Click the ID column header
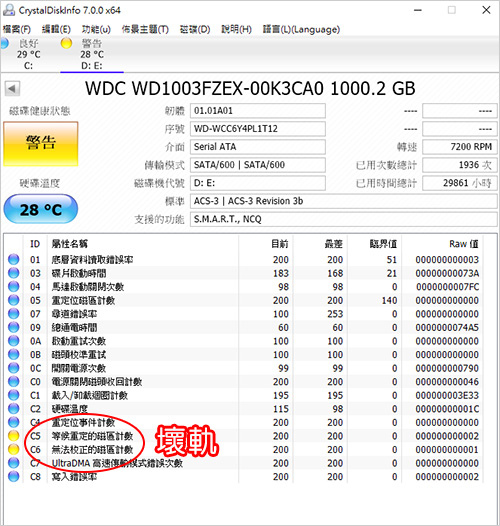Image resolution: width=500 pixels, height=526 pixels. [35, 244]
